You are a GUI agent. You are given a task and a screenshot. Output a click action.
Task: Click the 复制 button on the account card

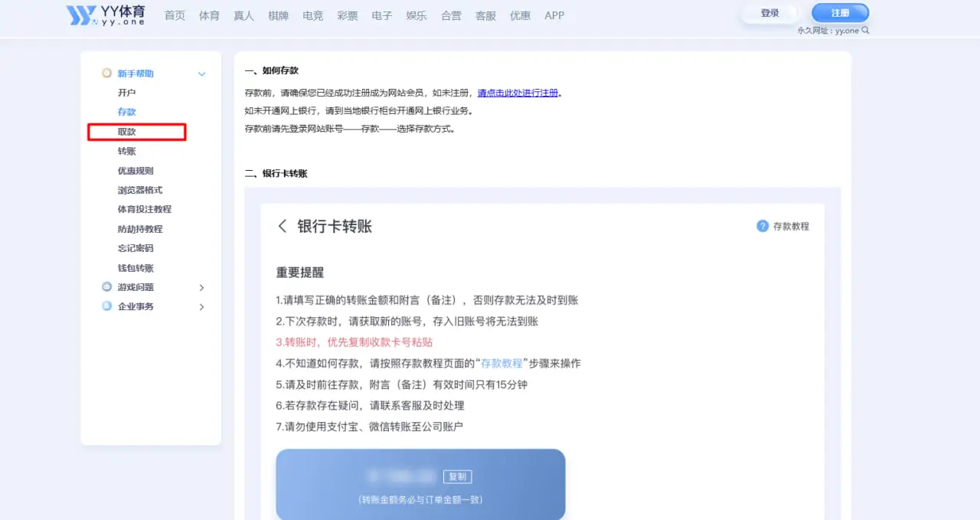click(x=458, y=476)
